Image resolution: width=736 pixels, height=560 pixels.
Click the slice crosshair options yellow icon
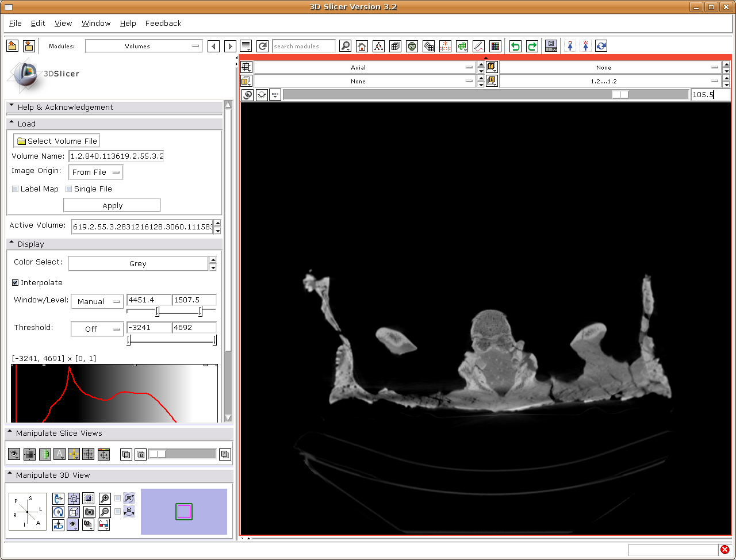(74, 454)
